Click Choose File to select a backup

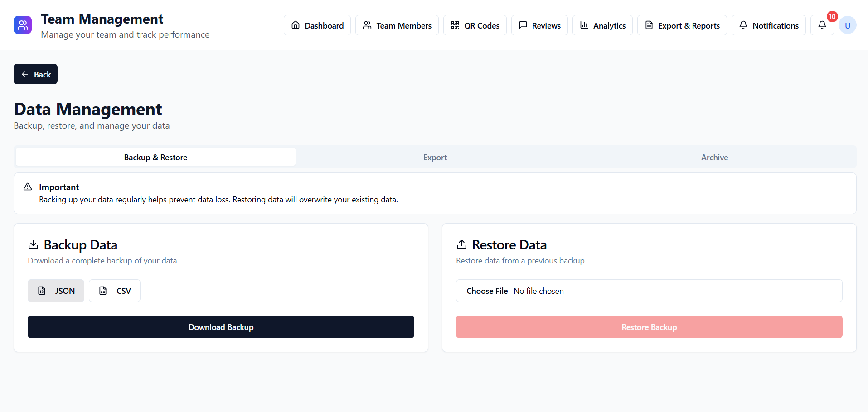(487, 291)
